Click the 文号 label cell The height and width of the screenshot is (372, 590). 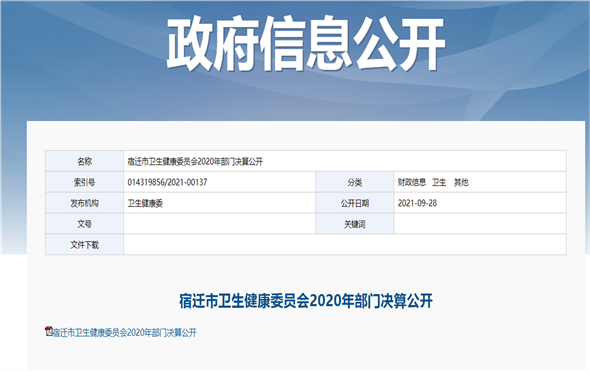pyautogui.click(x=85, y=224)
